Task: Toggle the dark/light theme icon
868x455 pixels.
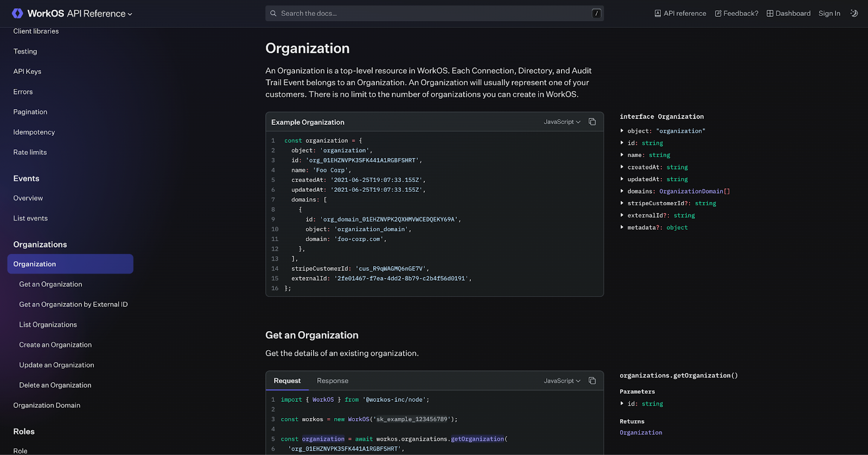Action: click(854, 14)
